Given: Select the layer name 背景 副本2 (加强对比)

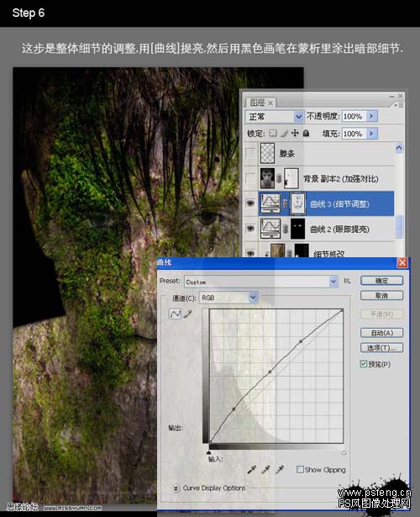Looking at the screenshot, I should coord(340,179).
